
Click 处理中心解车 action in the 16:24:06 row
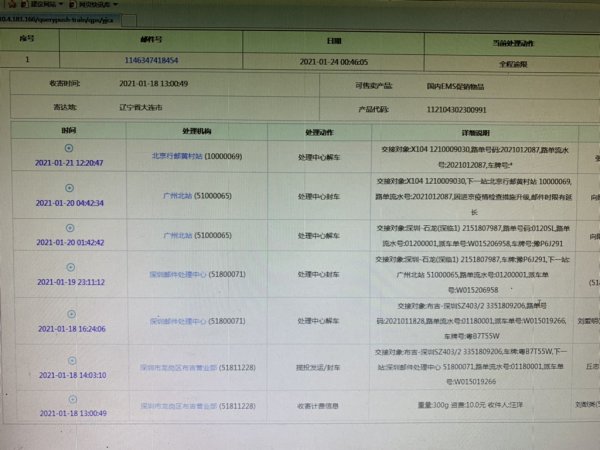[318, 321]
